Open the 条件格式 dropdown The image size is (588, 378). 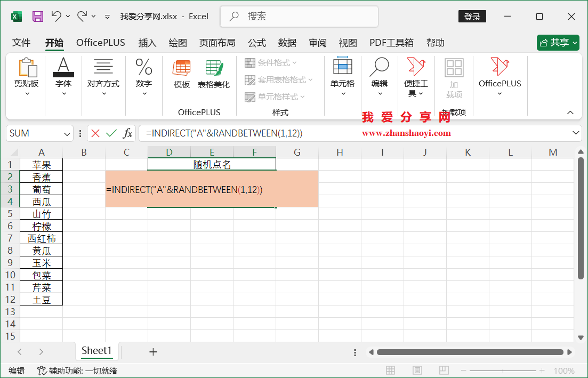[271, 62]
